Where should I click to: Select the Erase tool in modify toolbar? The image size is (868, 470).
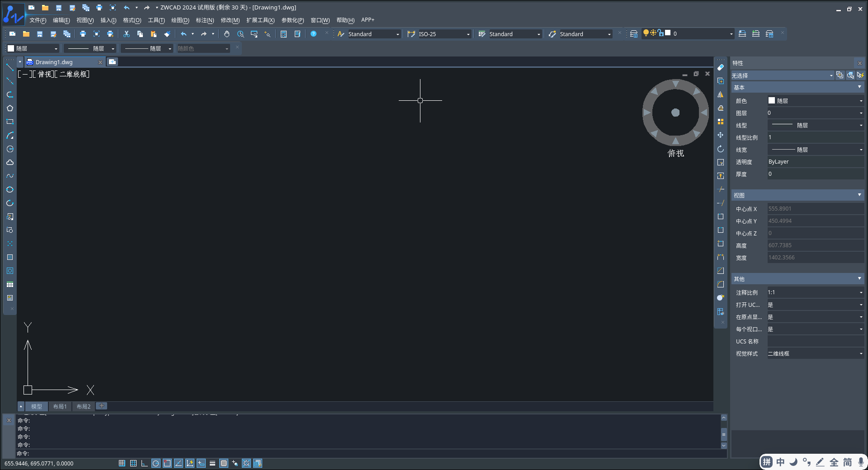pos(721,67)
